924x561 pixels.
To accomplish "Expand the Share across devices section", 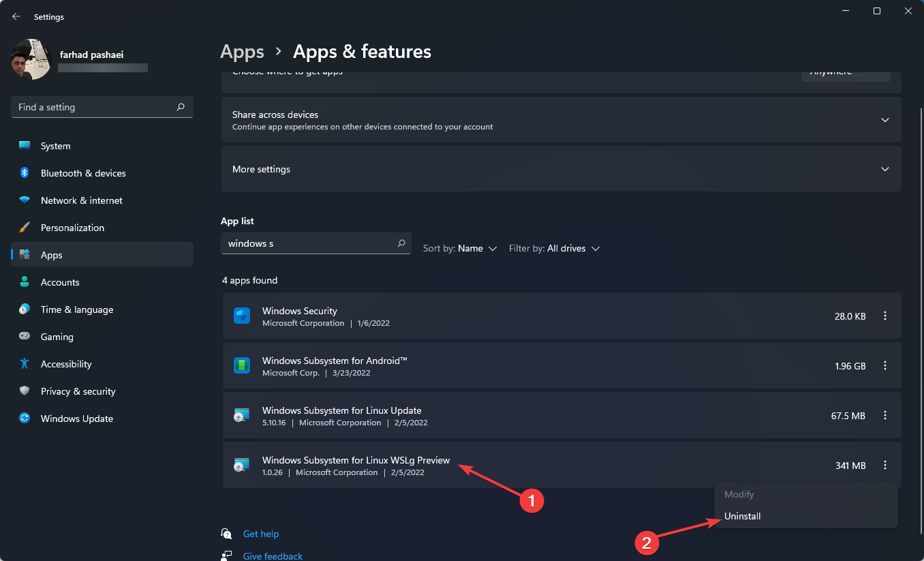I will point(884,120).
